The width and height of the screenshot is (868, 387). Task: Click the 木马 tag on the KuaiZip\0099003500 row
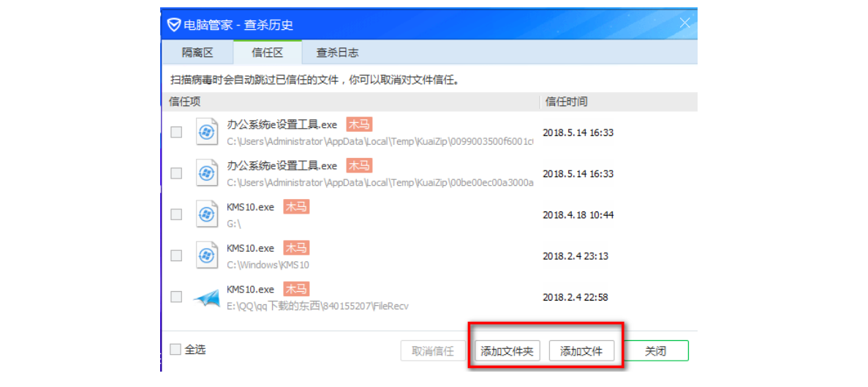coord(359,124)
